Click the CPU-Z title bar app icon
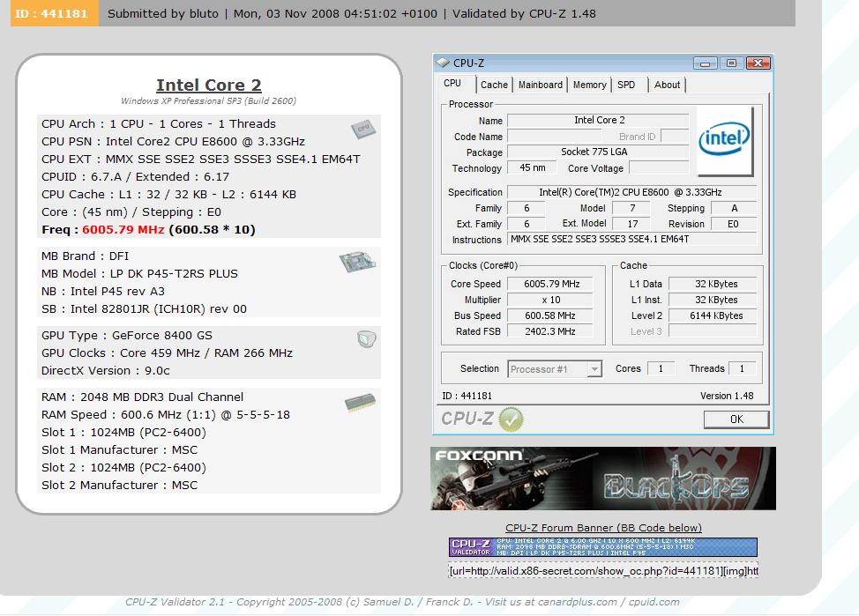The height and width of the screenshot is (616, 859). click(x=443, y=63)
